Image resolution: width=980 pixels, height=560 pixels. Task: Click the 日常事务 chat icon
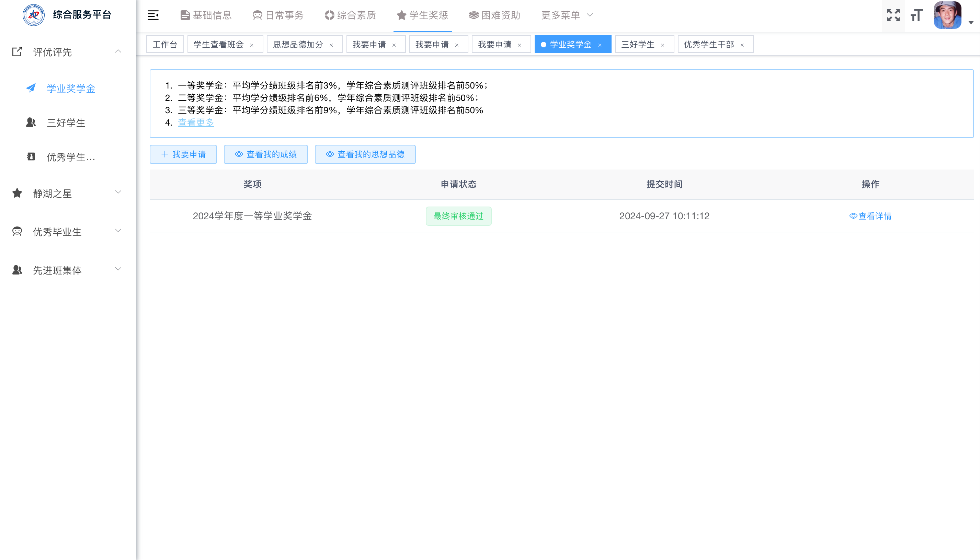pos(257,15)
